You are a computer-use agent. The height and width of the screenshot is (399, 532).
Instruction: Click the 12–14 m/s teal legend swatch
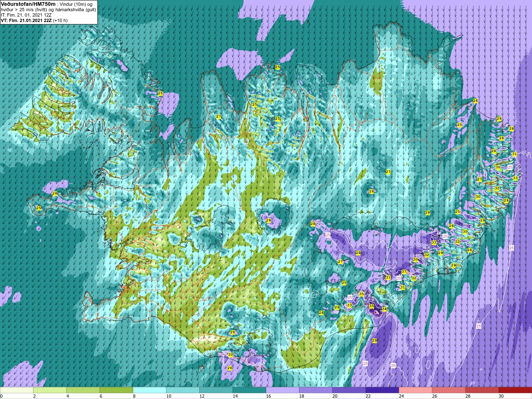tap(216, 390)
